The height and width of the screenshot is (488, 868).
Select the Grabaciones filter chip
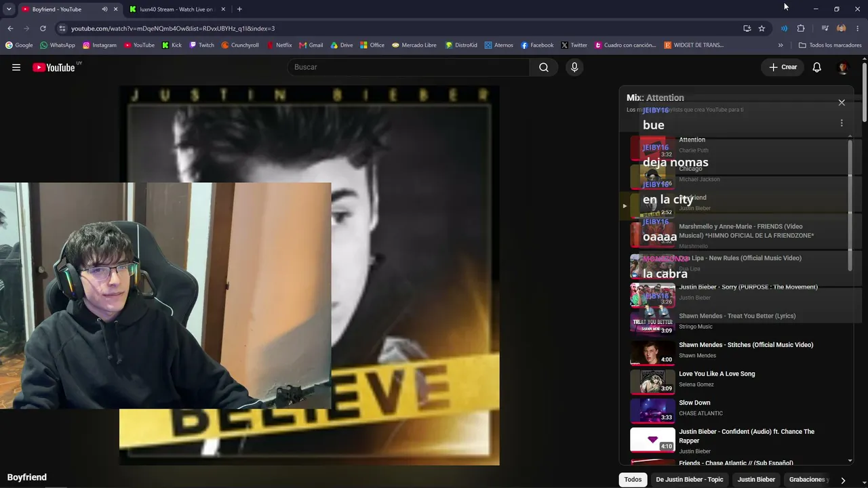(x=807, y=479)
